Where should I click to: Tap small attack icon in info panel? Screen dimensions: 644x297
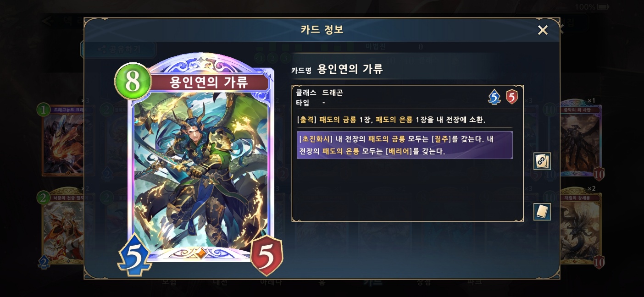point(494,97)
